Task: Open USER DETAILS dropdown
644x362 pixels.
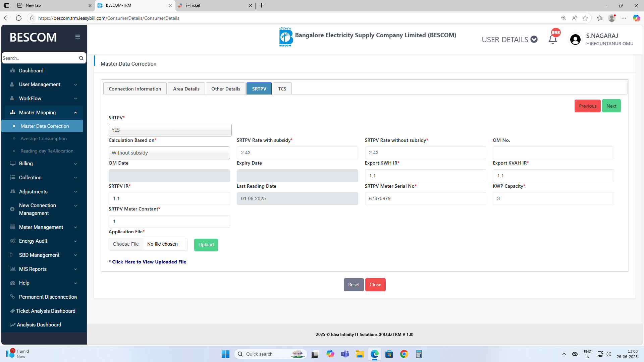Action: (509, 40)
